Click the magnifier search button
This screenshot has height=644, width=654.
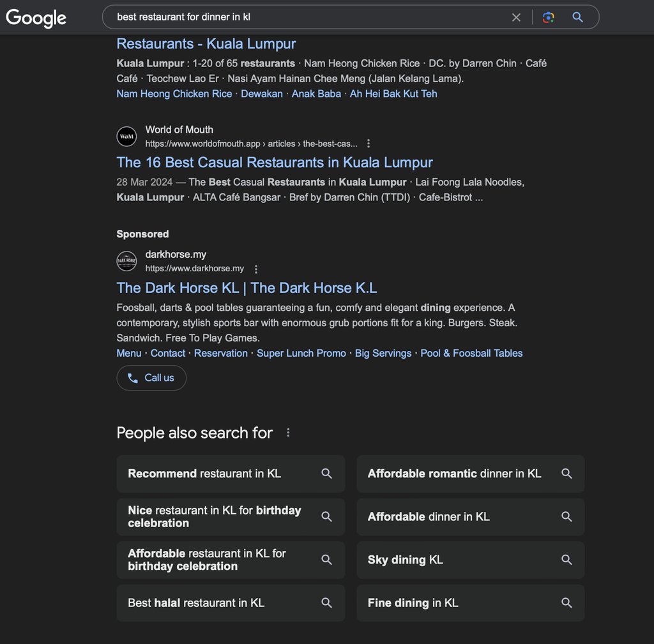578,17
